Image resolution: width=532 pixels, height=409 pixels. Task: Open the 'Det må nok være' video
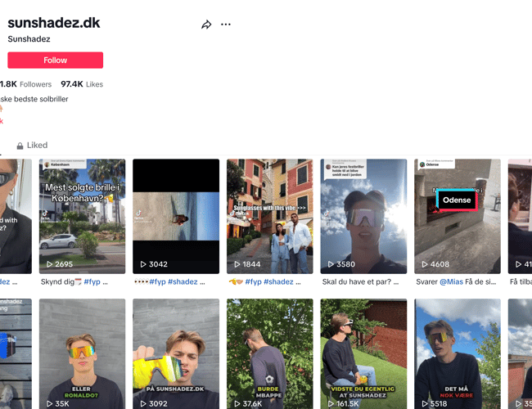pyautogui.click(x=458, y=353)
